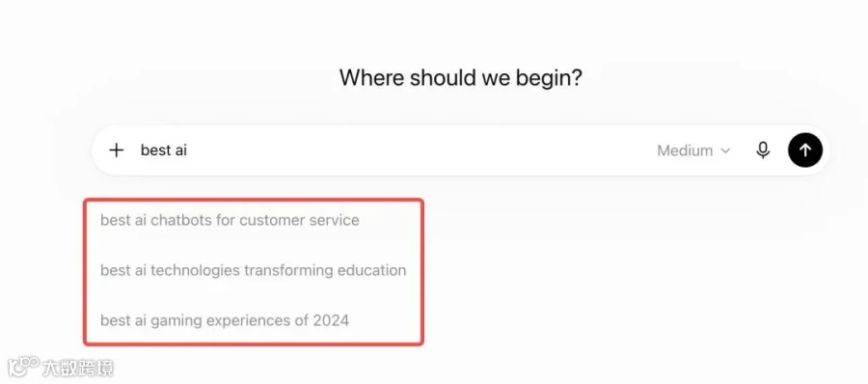The width and height of the screenshot is (868, 384).
Task: Click '2024' in the third suggestion
Action: pyautogui.click(x=331, y=320)
